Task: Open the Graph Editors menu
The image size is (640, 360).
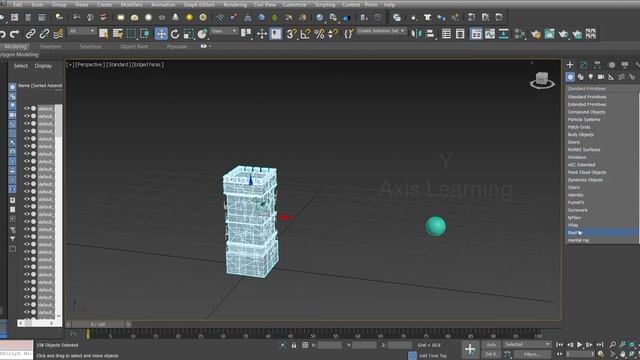Action: pos(199,4)
